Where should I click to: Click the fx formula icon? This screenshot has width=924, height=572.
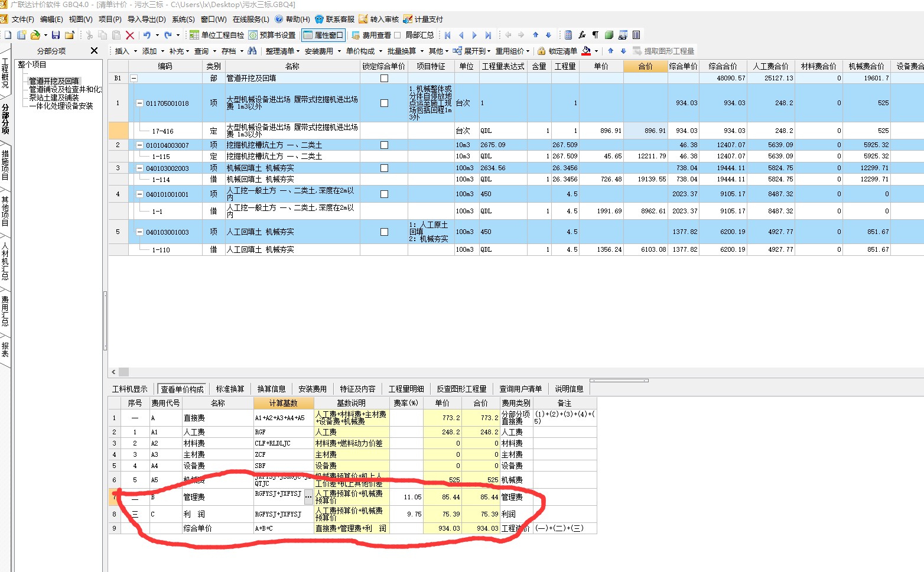(582, 35)
